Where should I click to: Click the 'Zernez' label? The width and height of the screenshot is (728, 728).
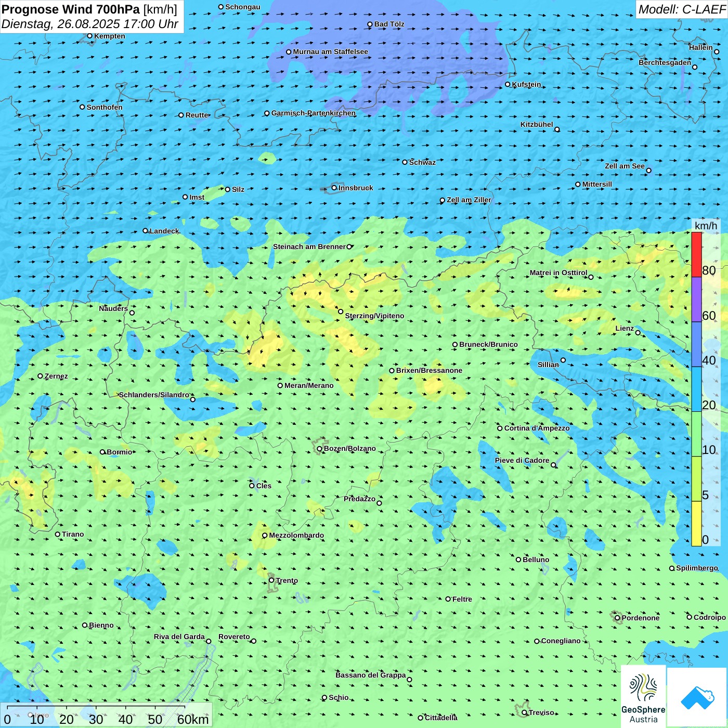[56, 376]
